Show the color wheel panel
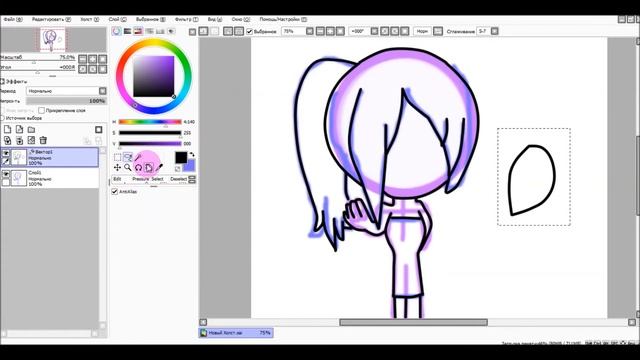640x360 pixels. click(117, 31)
